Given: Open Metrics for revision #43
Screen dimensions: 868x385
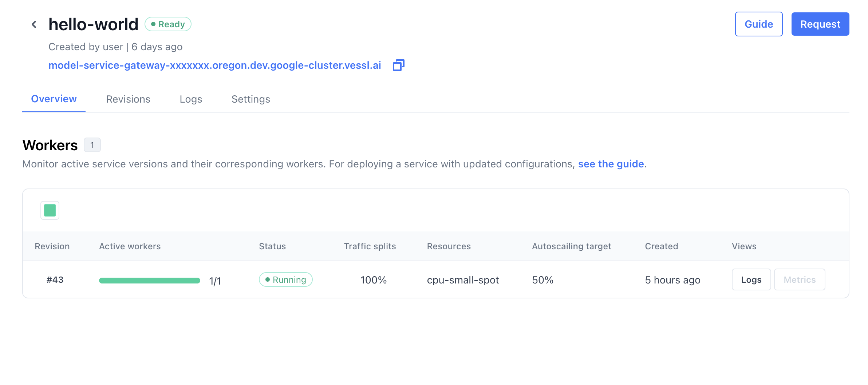Looking at the screenshot, I should (800, 280).
